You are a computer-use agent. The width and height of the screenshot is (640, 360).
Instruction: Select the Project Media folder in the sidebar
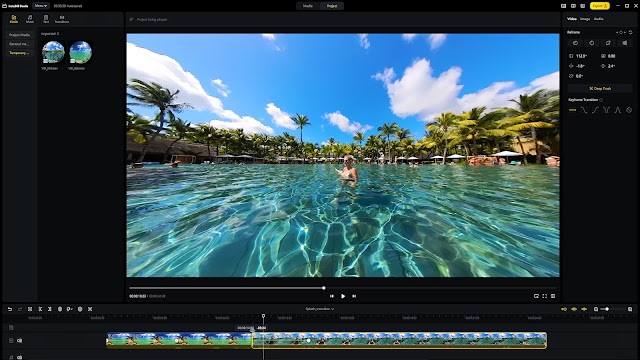[20, 35]
